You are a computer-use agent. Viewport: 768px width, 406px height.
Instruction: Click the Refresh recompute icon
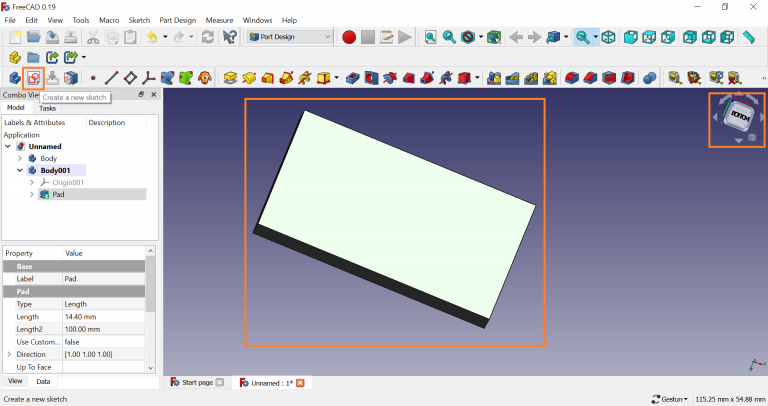207,37
